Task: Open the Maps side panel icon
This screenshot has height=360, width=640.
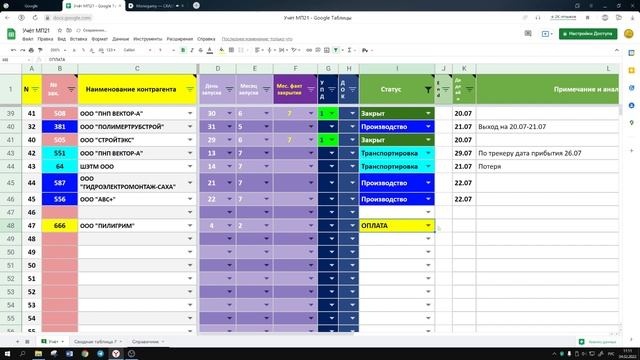Action: click(631, 122)
